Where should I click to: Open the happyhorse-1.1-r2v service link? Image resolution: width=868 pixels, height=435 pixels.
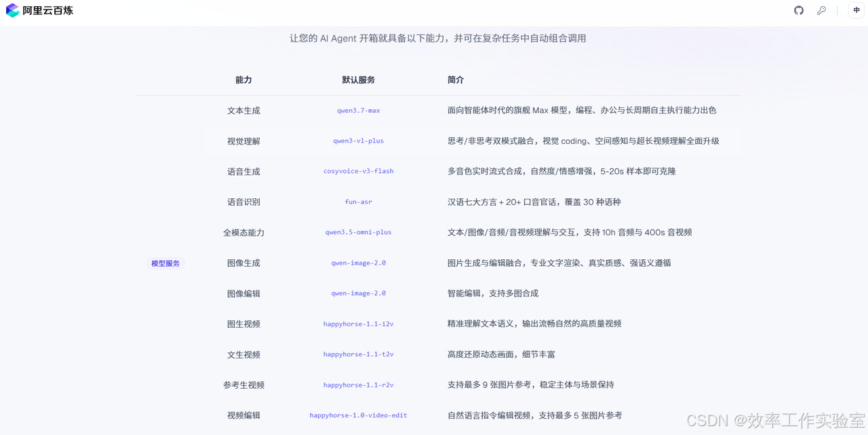point(358,385)
